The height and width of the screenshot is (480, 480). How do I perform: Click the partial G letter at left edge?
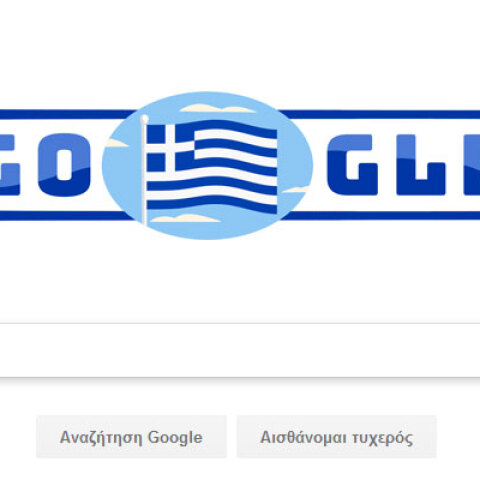coord(10,164)
